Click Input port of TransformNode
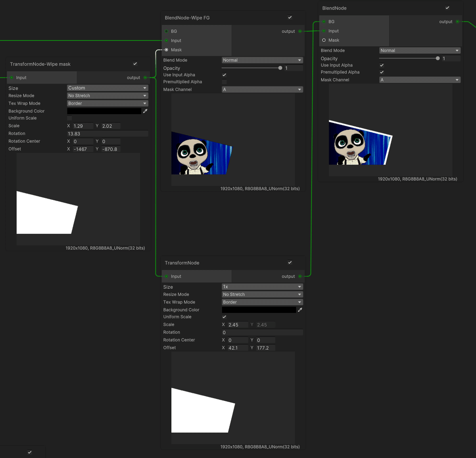This screenshot has width=476, height=458. pos(167,276)
